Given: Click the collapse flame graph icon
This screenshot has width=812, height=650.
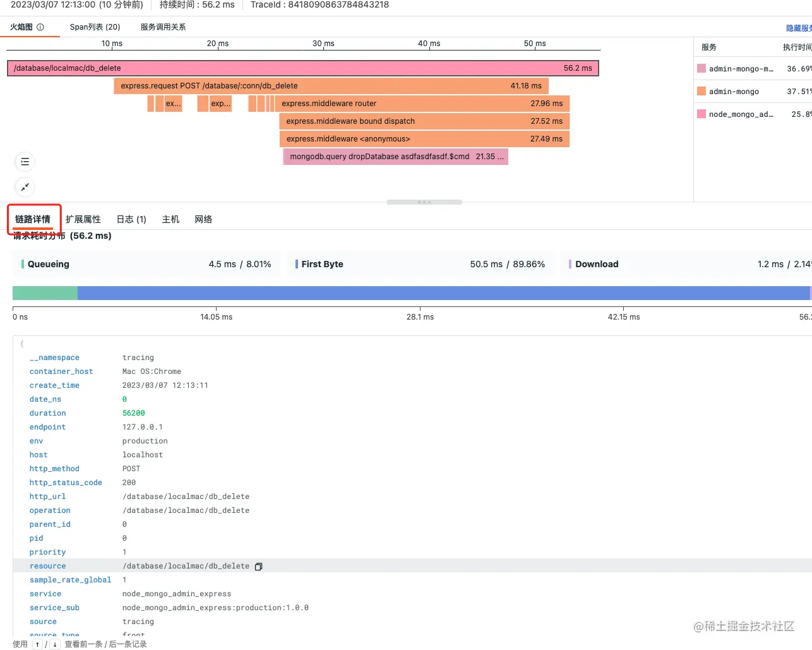Looking at the screenshot, I should click(25, 187).
